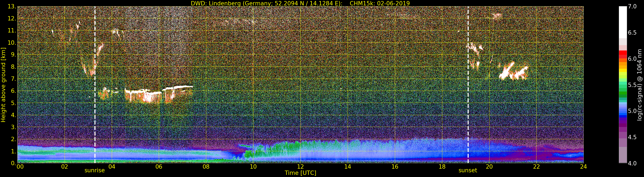The height and width of the screenshot is (177, 644).
Task: Click the height axis tick "3."
Action: [13, 127]
